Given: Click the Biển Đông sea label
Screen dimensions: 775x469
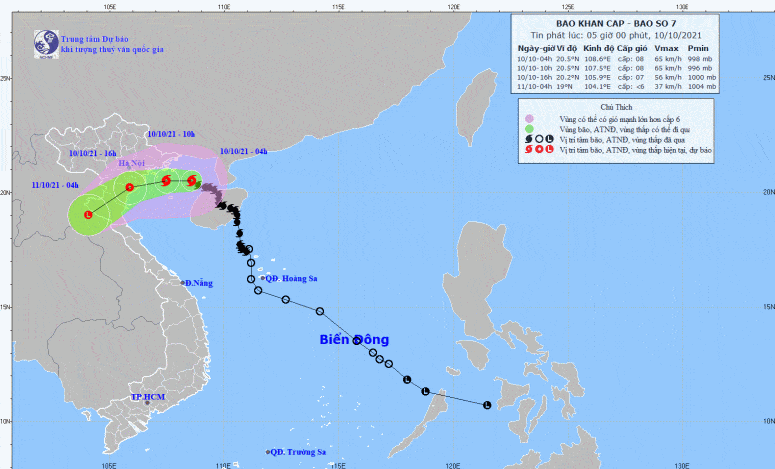Looking at the screenshot, I should 354,340.
